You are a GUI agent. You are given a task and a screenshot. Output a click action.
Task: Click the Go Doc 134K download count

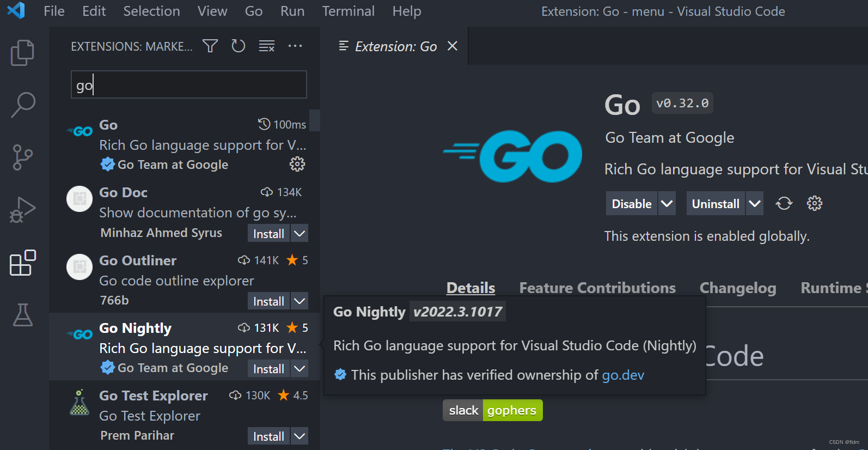point(282,192)
